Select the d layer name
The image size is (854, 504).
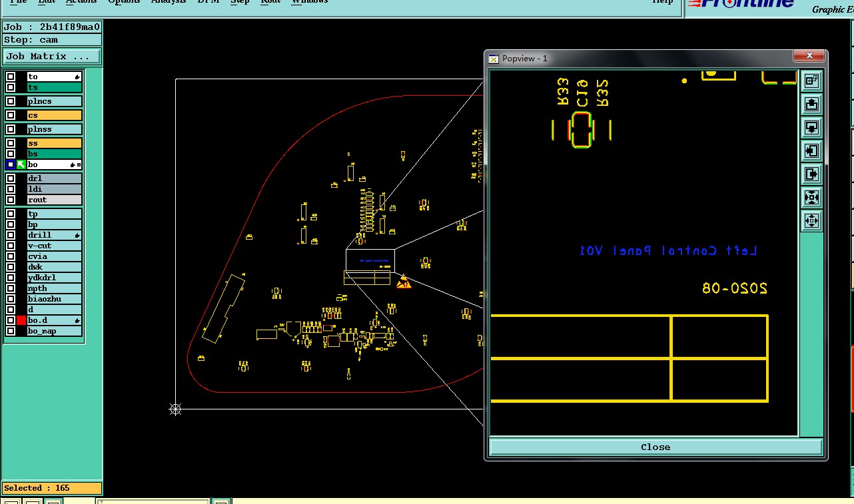click(x=54, y=310)
